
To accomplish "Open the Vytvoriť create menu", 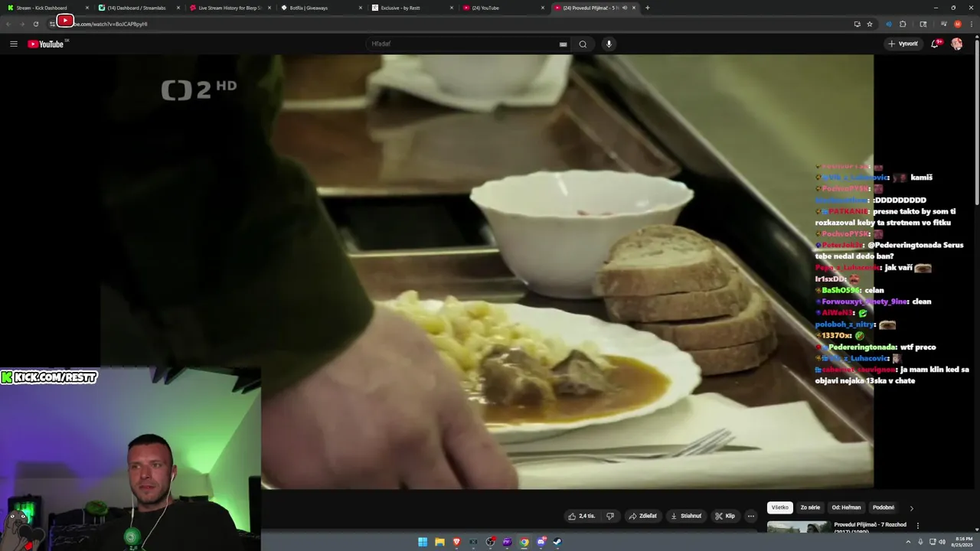I will (903, 44).
